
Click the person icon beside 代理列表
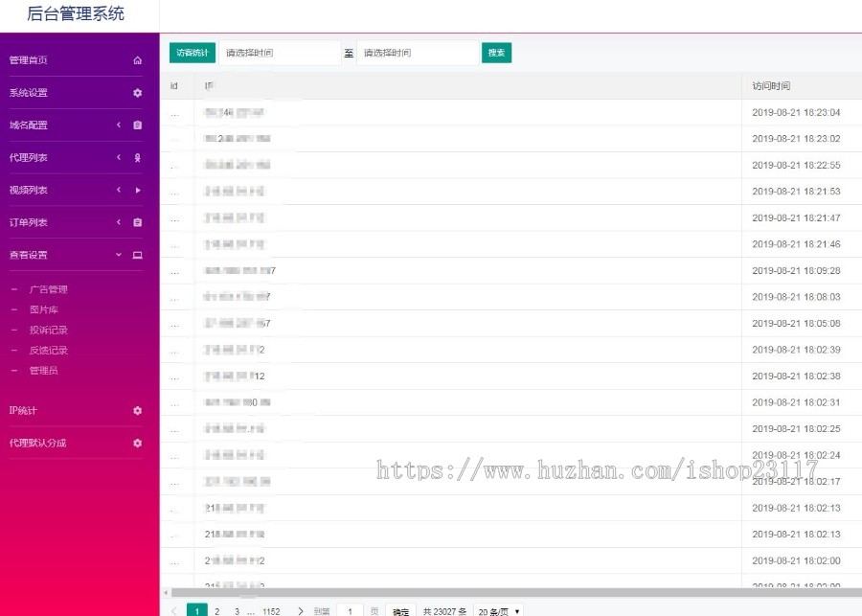point(137,157)
